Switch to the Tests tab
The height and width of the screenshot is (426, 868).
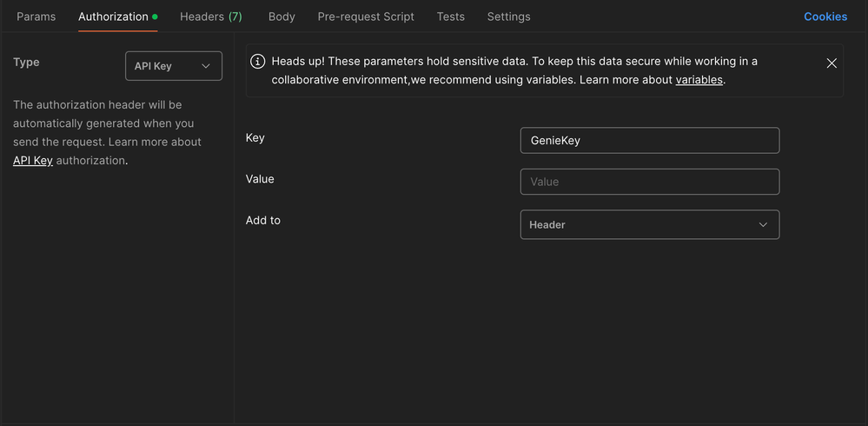coord(450,17)
